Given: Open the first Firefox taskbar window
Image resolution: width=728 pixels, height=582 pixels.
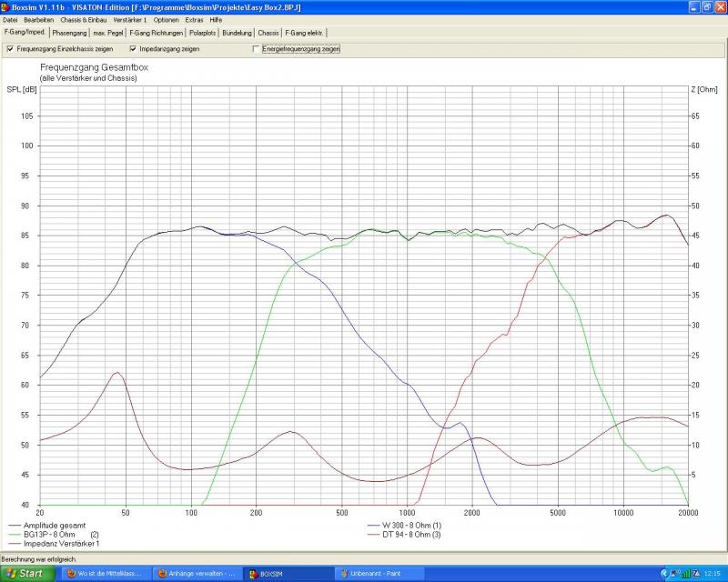Looking at the screenshot, I should (x=101, y=574).
